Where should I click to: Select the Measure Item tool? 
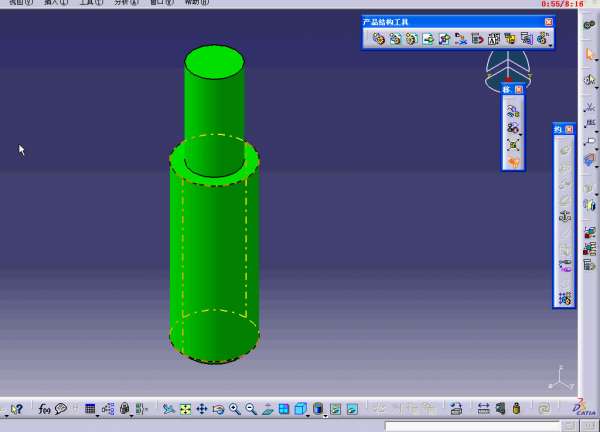[x=500, y=409]
